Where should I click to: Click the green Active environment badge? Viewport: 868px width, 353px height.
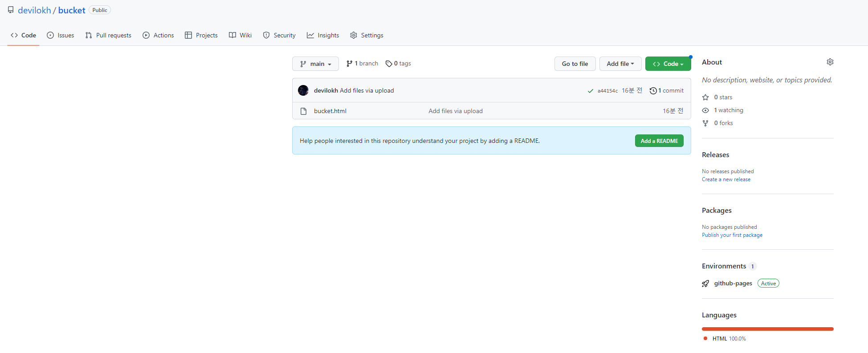768,284
